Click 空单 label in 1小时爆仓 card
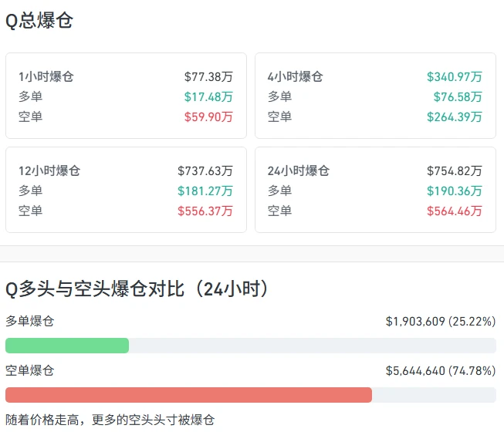 [31, 117]
